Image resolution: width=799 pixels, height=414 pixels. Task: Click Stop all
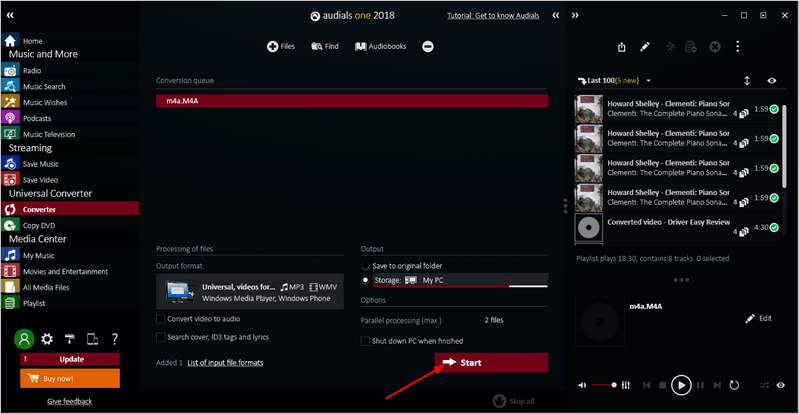tap(514, 401)
